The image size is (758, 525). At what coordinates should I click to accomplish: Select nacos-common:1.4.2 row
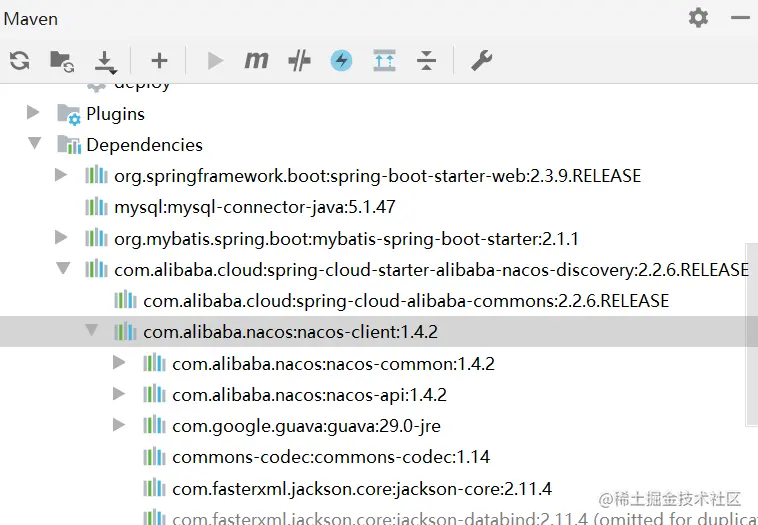click(334, 364)
